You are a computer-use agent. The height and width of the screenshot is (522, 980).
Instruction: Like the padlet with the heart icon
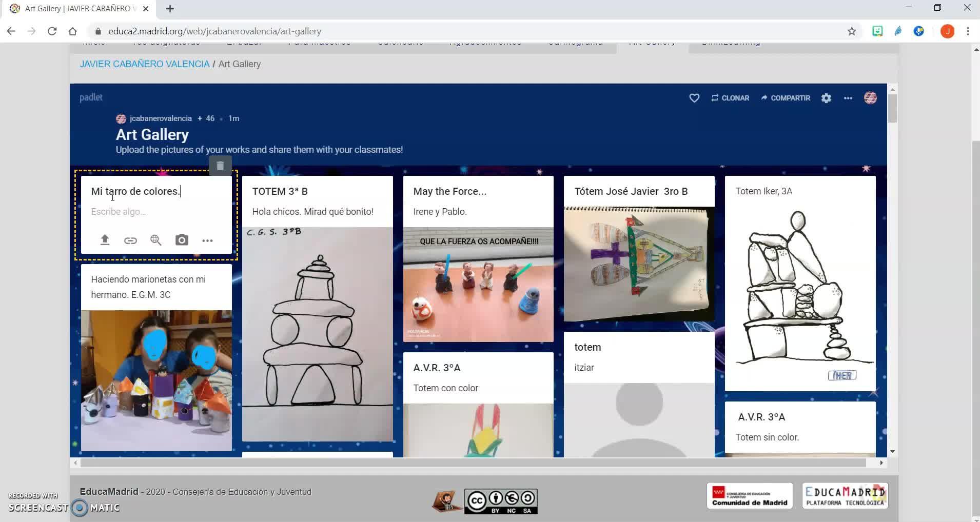694,98
